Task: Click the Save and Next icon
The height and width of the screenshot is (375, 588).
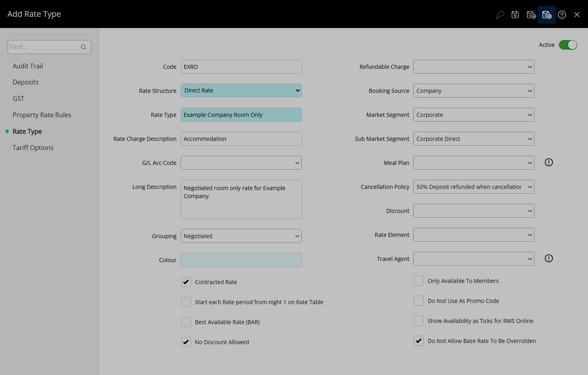Action: pyautogui.click(x=531, y=15)
